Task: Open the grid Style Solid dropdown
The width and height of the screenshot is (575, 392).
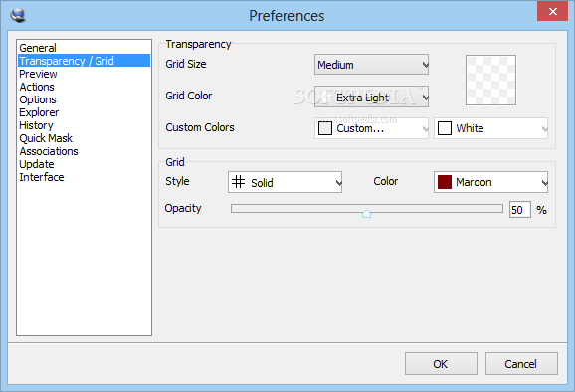Action: pos(285,182)
